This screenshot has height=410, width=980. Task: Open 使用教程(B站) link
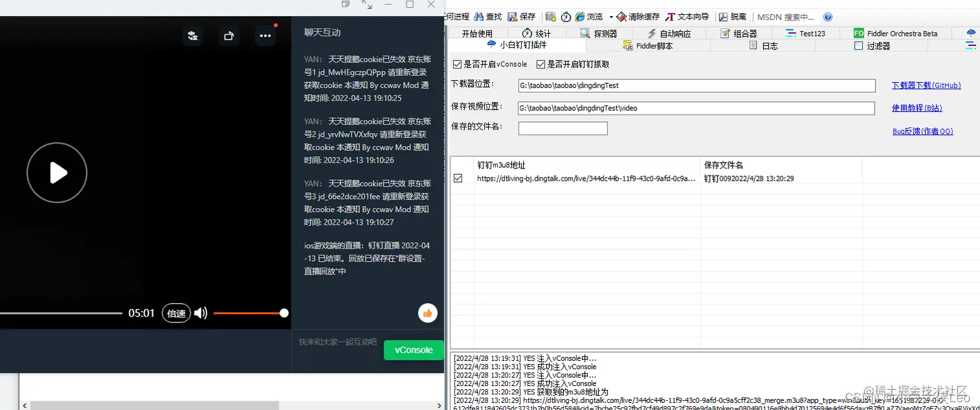[x=916, y=108]
